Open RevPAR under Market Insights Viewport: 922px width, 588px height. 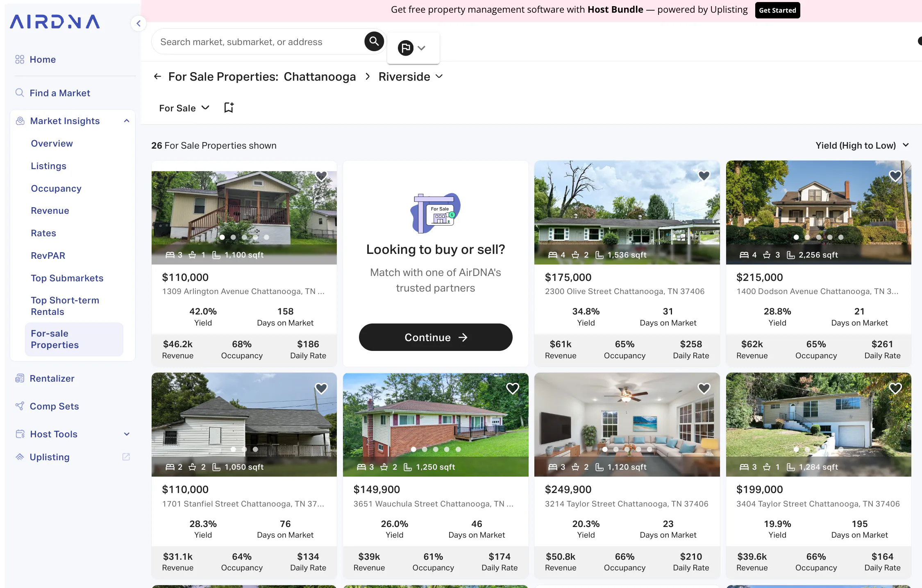(48, 256)
